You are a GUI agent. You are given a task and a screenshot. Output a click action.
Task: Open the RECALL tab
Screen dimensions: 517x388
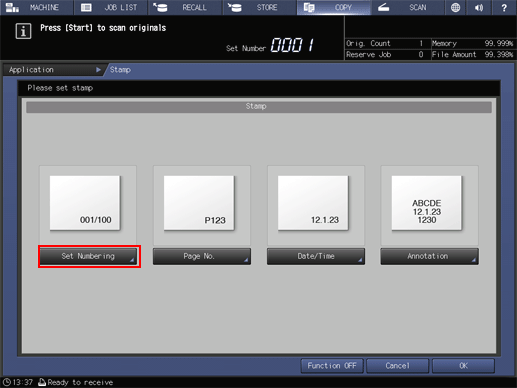click(x=185, y=7)
